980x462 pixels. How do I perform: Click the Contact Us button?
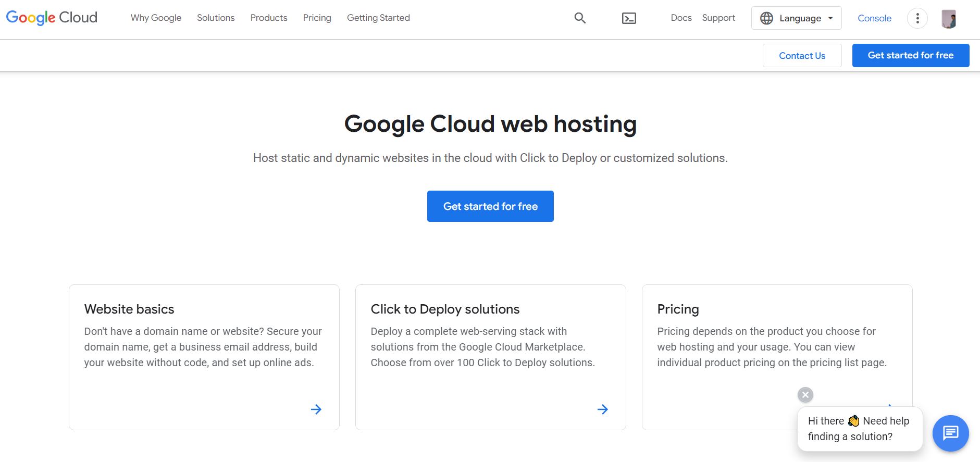(802, 55)
